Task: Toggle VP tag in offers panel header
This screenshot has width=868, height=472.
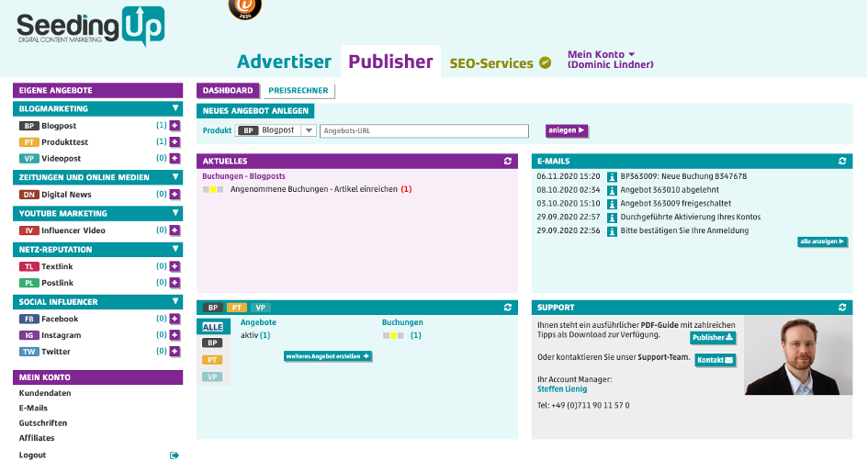Action: coord(260,308)
